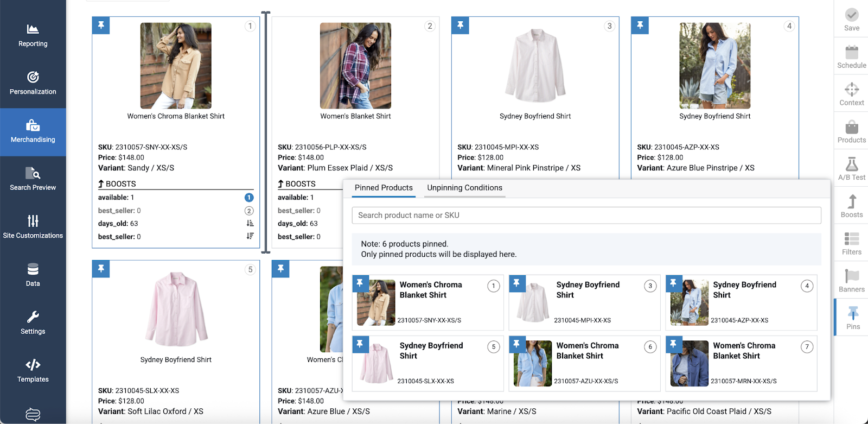
Task: Click the search product name or SKU field
Action: coord(586,216)
